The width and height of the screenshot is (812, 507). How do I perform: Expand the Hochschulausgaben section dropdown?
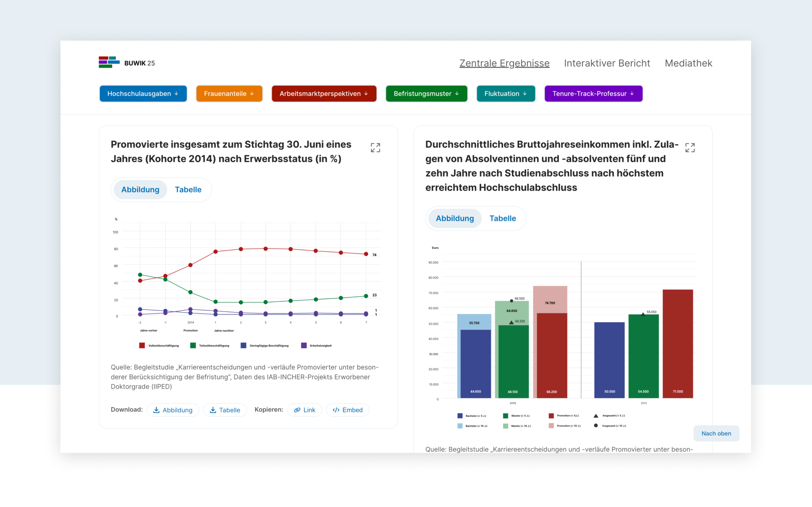(x=143, y=94)
